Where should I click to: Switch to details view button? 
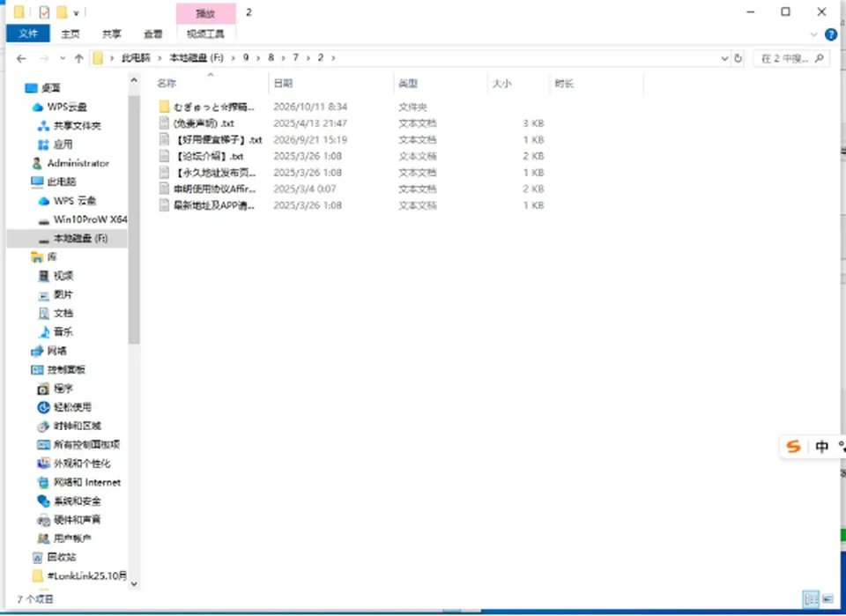[x=811, y=598]
